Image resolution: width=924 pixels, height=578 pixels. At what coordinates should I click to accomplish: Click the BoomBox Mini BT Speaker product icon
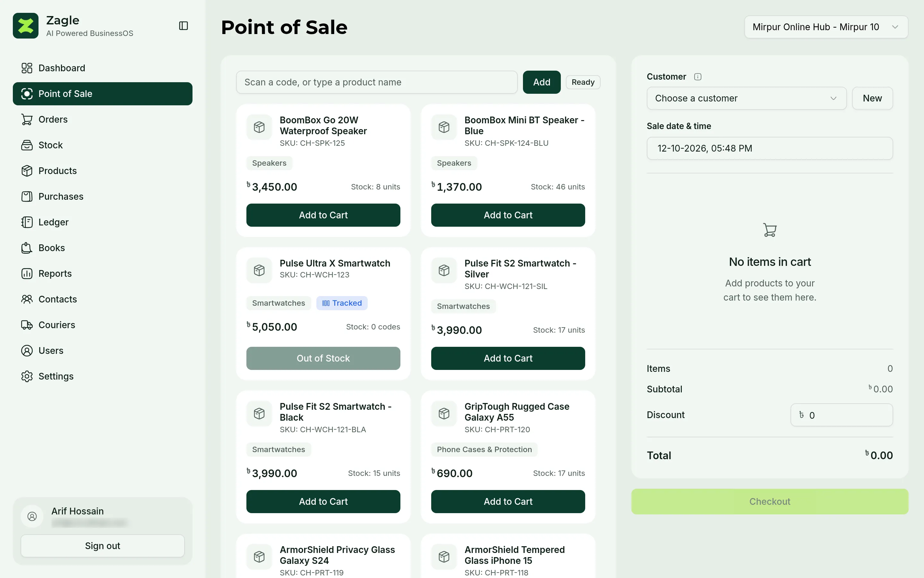coord(444,127)
